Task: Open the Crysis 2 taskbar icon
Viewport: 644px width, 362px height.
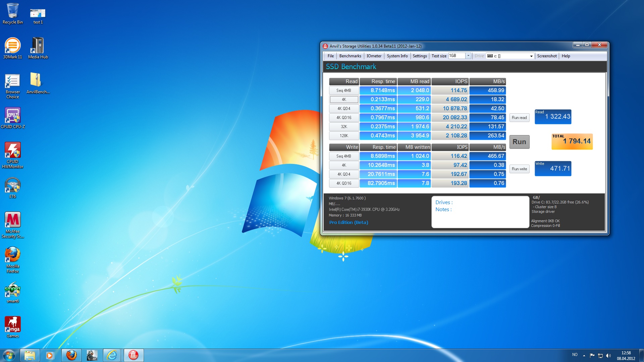Action: (x=92, y=355)
